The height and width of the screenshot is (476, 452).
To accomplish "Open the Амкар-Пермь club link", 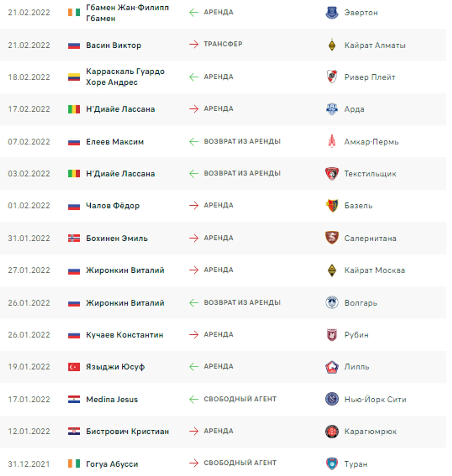I will (372, 142).
